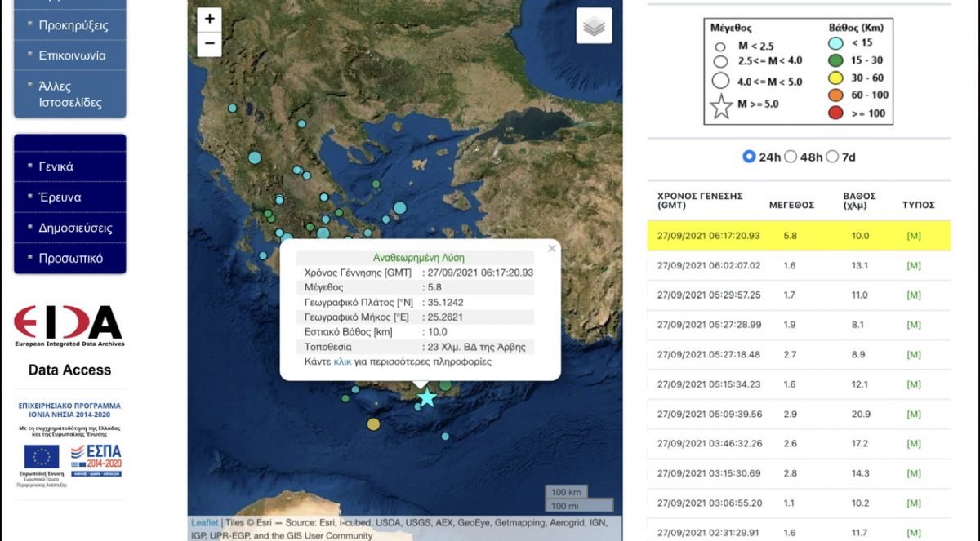Screen dimensions: 980x541
Task: Select the 48h time range
Action: tap(790, 157)
